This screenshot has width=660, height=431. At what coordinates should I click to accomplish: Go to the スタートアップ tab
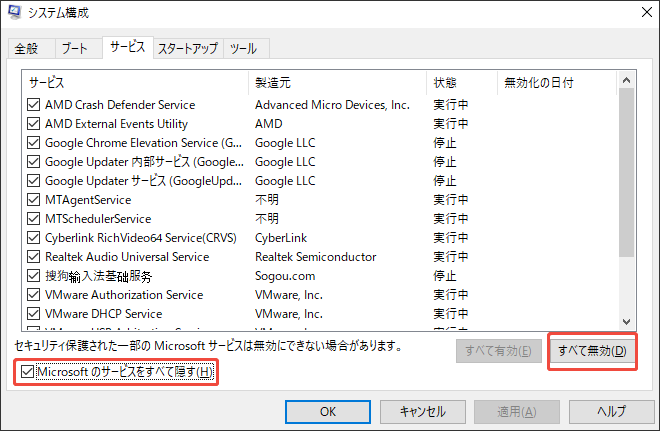pos(188,48)
